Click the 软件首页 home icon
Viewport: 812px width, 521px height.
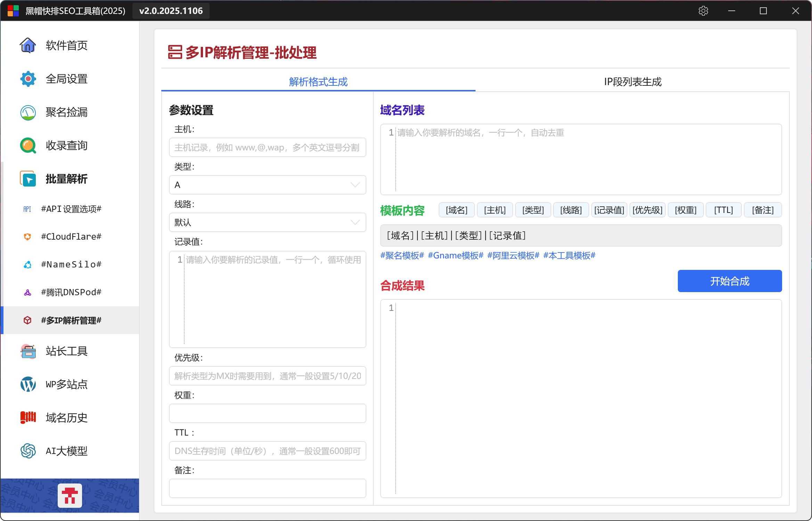(x=28, y=46)
